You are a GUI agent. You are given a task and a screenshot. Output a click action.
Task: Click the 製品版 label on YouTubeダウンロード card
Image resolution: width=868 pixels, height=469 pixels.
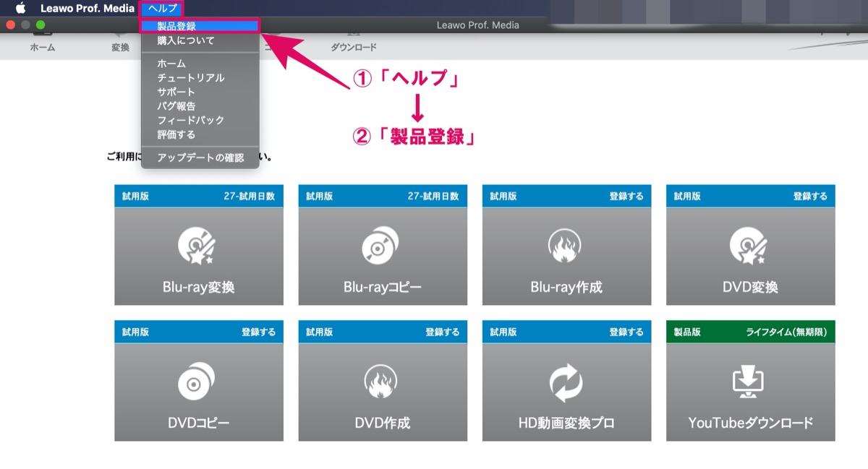687,332
